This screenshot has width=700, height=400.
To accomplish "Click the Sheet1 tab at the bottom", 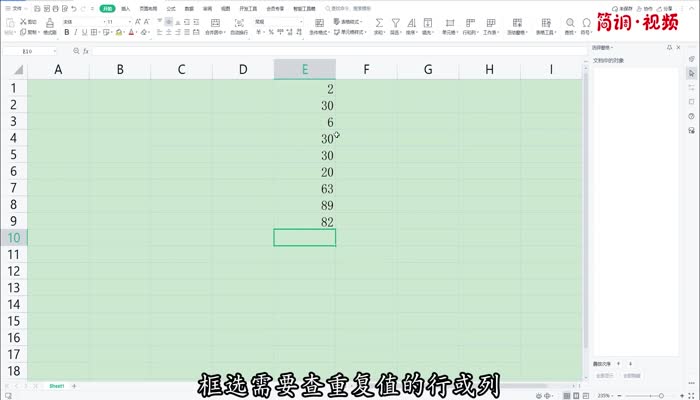I will point(57,385).
